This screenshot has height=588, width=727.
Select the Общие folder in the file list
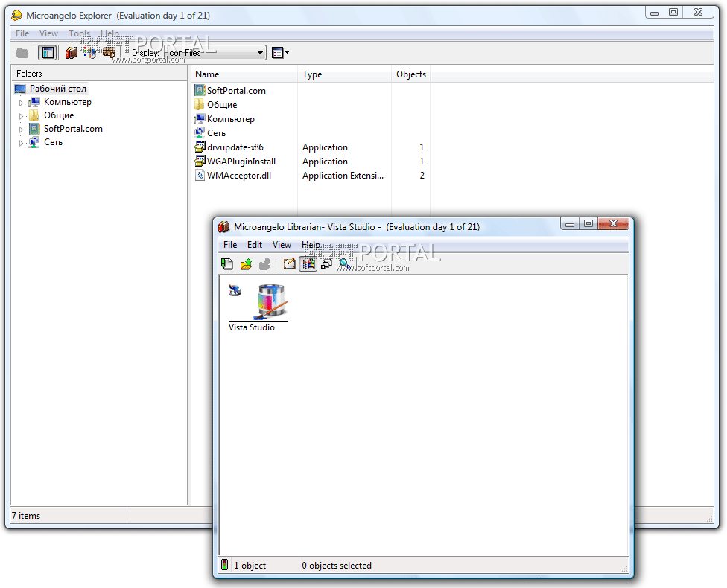pos(222,105)
